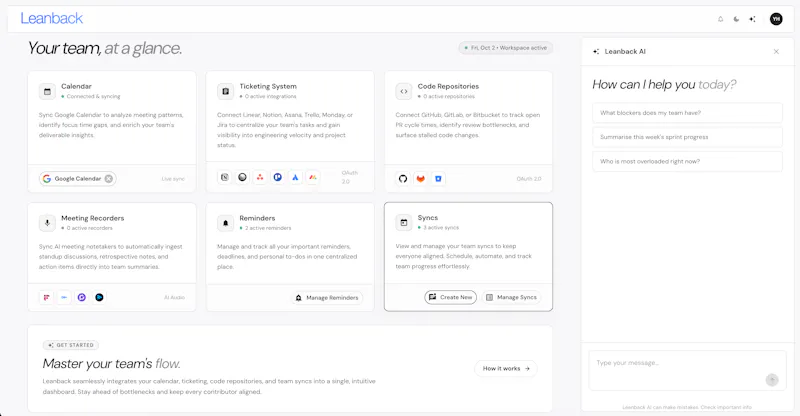Connect Asana three-dot icon
Viewport: 800px width, 416px height.
260,177
